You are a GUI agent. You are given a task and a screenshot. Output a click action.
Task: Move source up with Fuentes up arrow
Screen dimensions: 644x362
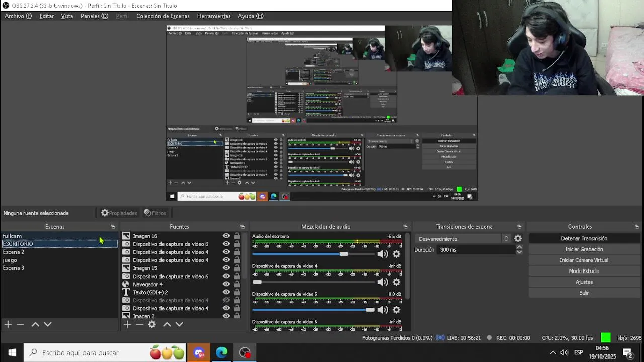pos(167,324)
